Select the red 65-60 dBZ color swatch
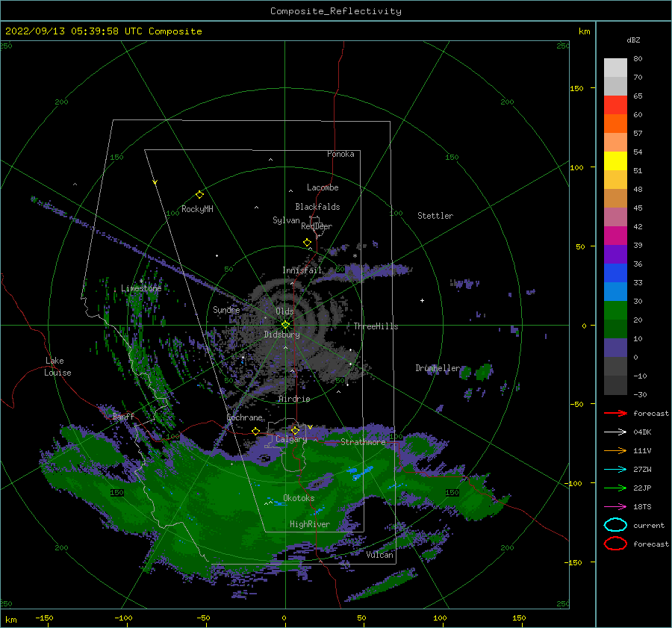The image size is (672, 628). tap(615, 105)
